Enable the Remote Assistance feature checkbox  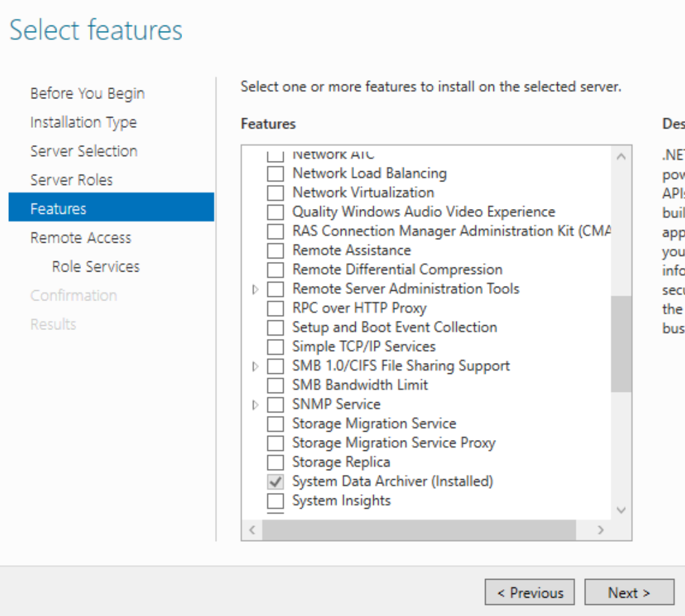275,251
